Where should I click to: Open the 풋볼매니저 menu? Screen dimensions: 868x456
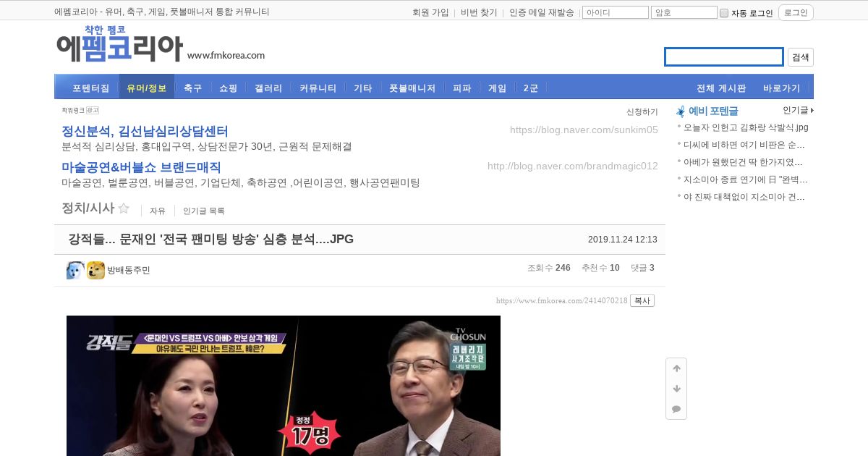[412, 88]
